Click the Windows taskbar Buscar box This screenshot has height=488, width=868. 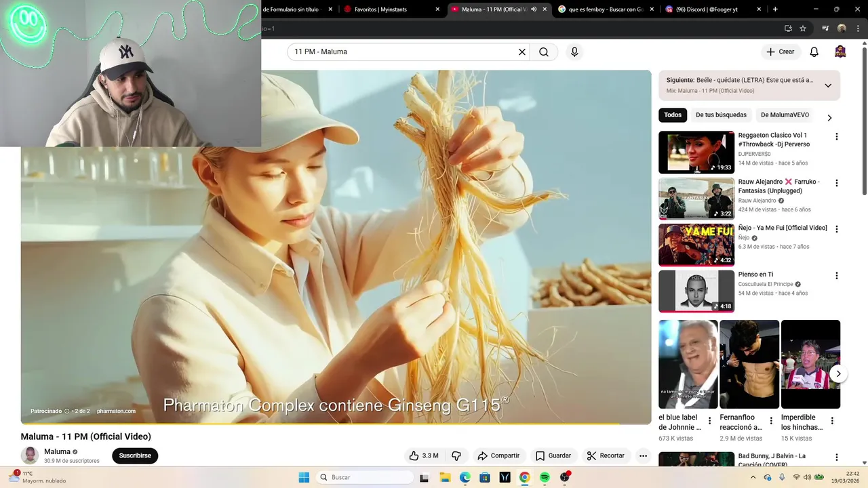[x=365, y=477]
